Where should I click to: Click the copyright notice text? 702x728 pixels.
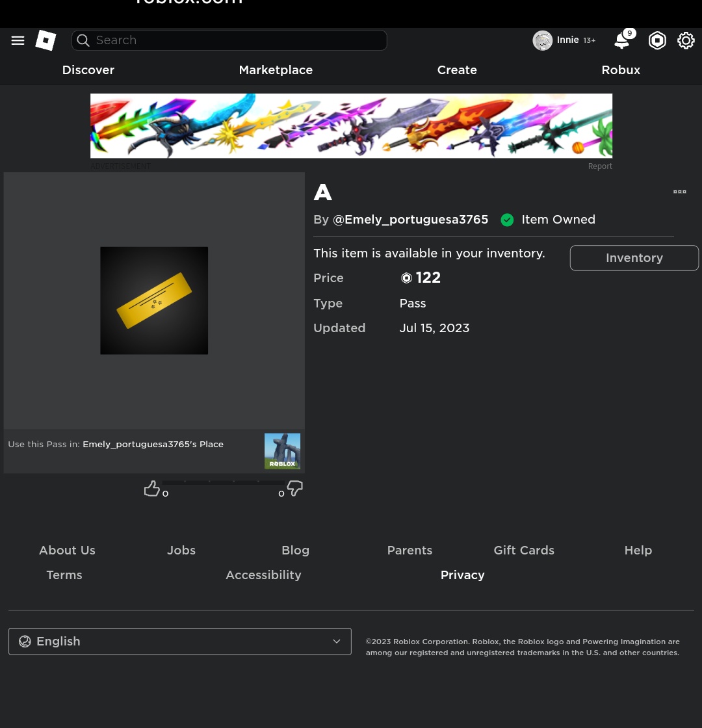click(523, 647)
